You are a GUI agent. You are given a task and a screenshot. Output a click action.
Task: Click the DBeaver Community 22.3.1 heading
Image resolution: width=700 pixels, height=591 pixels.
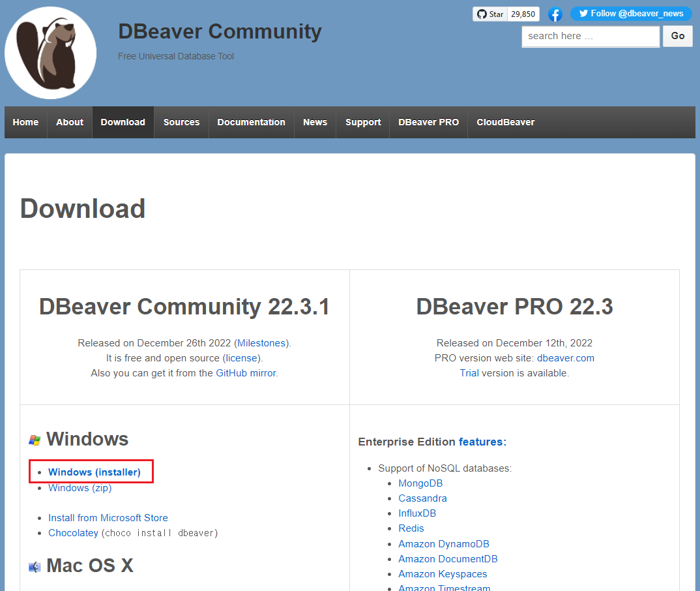coord(184,307)
